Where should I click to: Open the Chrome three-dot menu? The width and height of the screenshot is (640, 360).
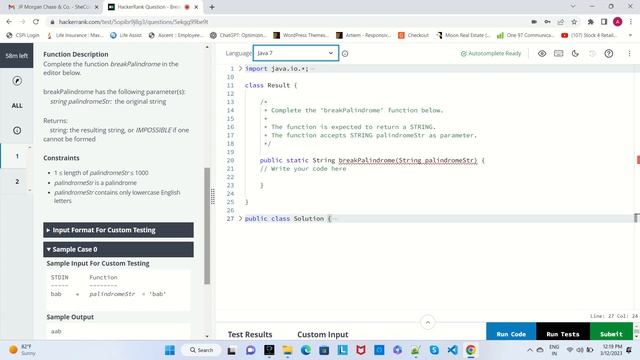tap(631, 22)
